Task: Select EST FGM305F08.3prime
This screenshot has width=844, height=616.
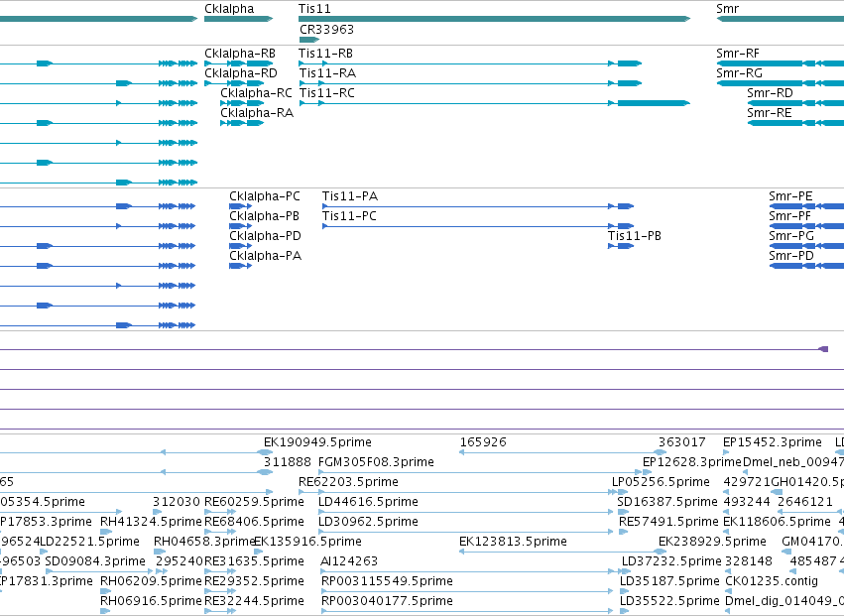Action: tap(376, 462)
